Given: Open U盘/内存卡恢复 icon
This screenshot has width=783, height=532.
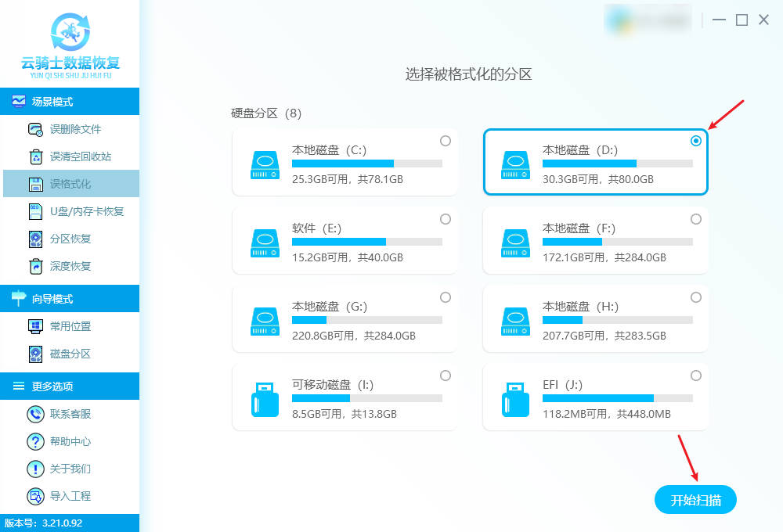Looking at the screenshot, I should (x=35, y=211).
